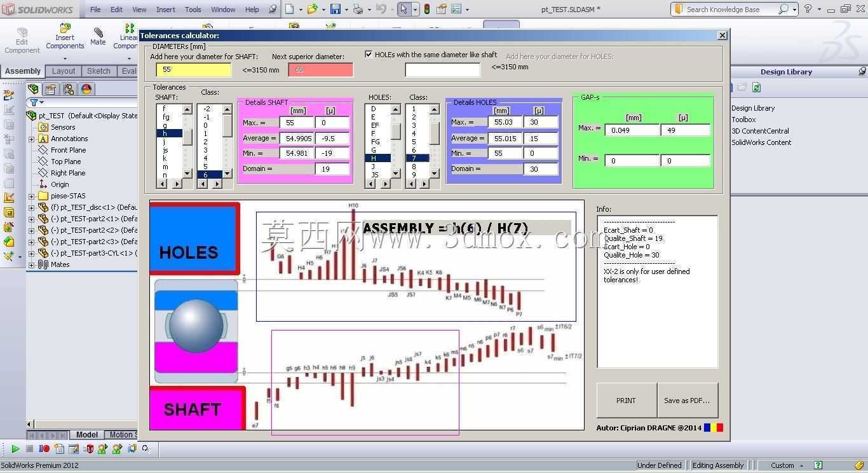The height and width of the screenshot is (473, 868).
Task: Click the Insert Components icon
Action: point(65,28)
